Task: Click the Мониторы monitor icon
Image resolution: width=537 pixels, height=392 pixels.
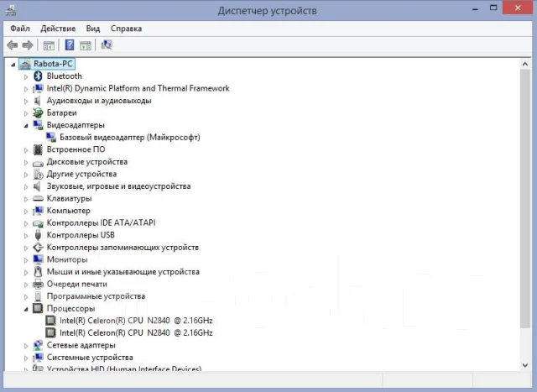Action: click(38, 259)
